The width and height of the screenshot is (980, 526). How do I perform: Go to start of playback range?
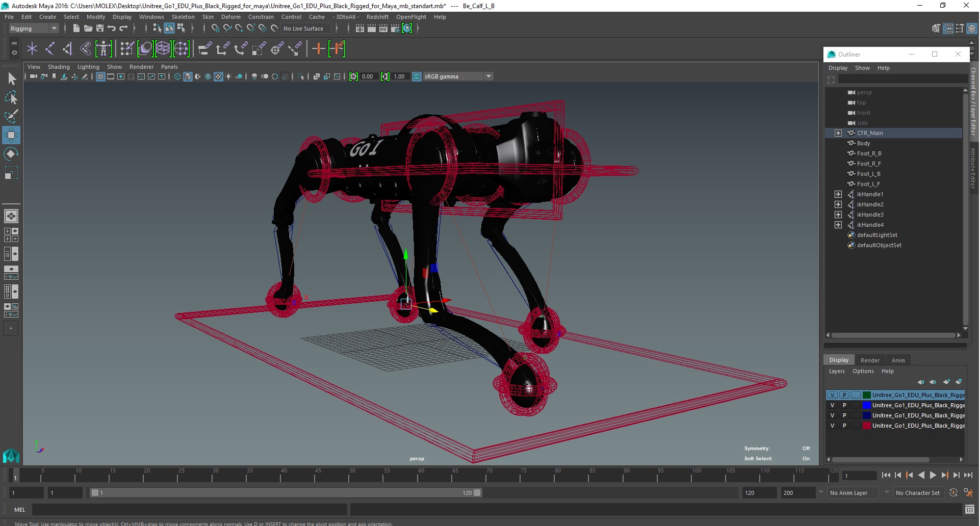[886, 475]
